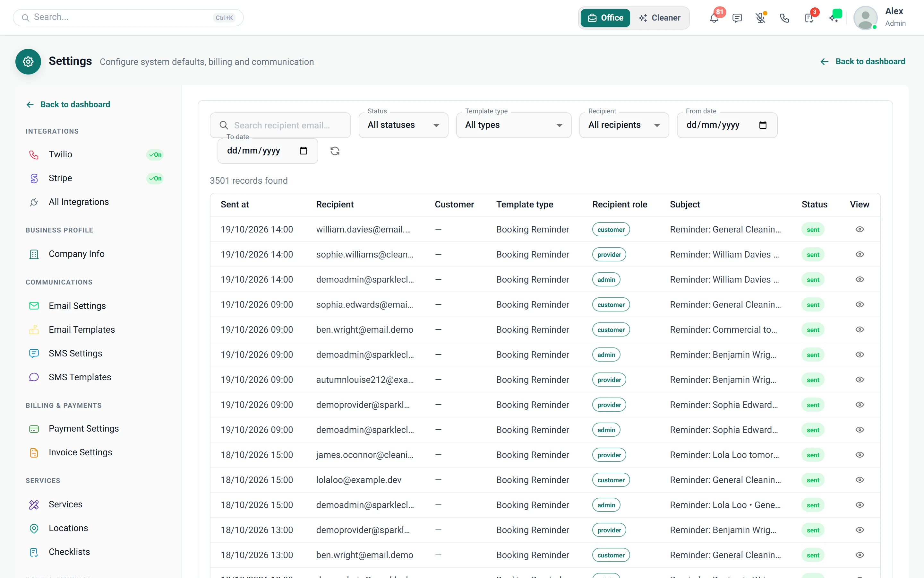
Task: Open the Recipient filter dropdown
Action: point(624,125)
